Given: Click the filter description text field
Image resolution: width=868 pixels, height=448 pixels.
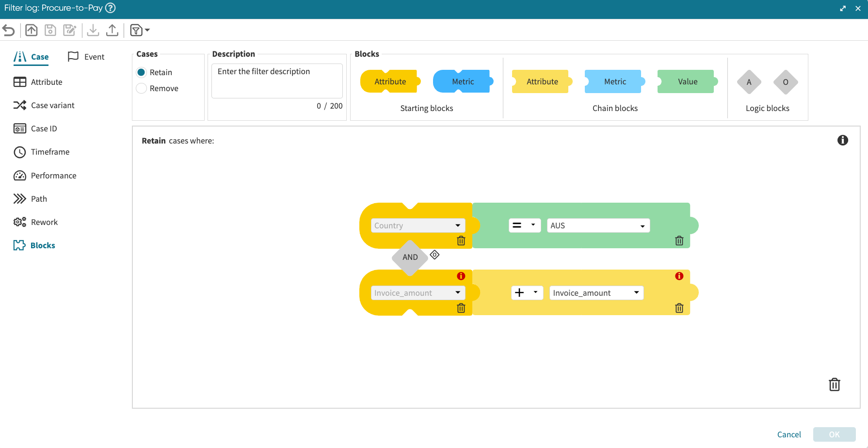Looking at the screenshot, I should click(277, 80).
